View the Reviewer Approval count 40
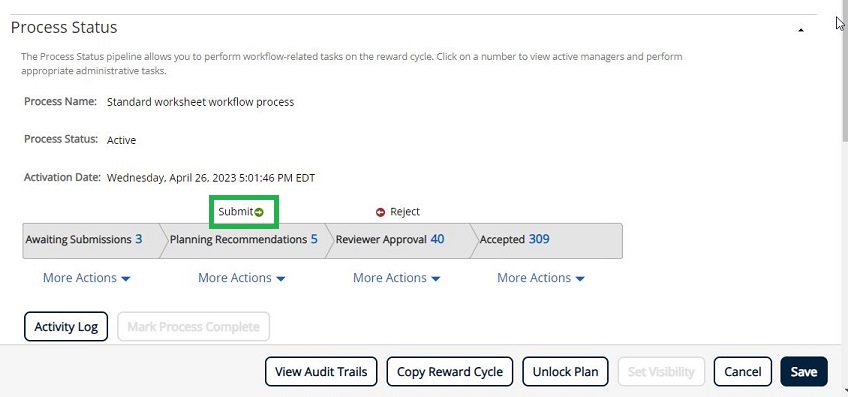This screenshot has width=848, height=397. point(438,239)
